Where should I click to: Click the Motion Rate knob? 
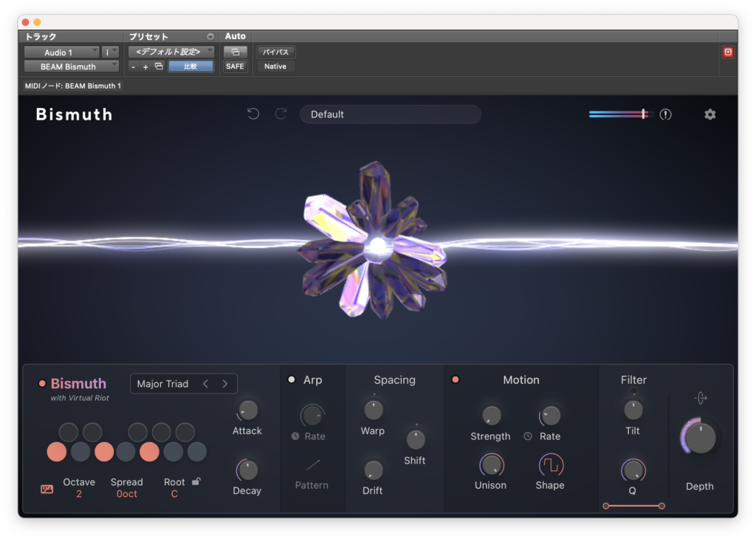[550, 415]
